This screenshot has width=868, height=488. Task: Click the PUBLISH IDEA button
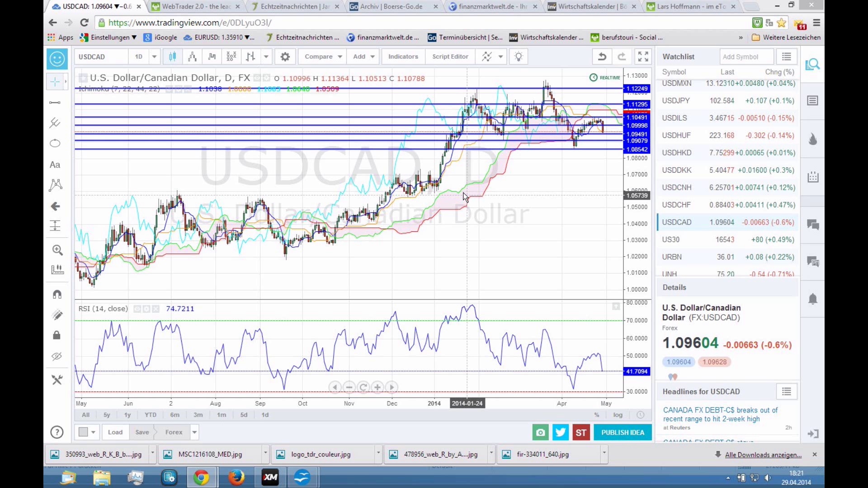(623, 432)
